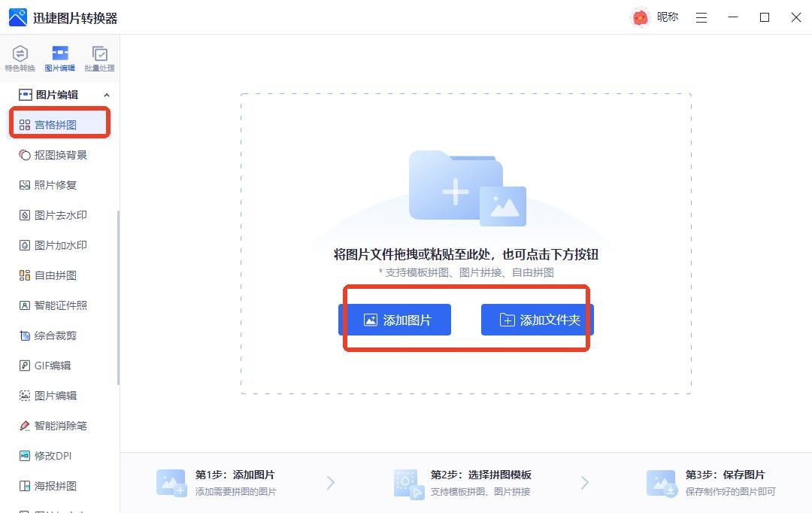Image resolution: width=812 pixels, height=513 pixels.
Task: Choose the 图片去水印 tool
Action: [x=60, y=215]
